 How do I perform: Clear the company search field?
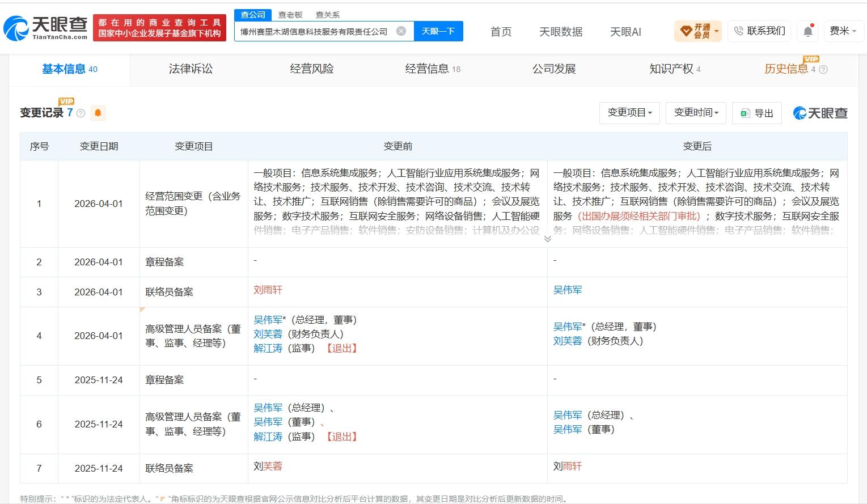tap(401, 31)
